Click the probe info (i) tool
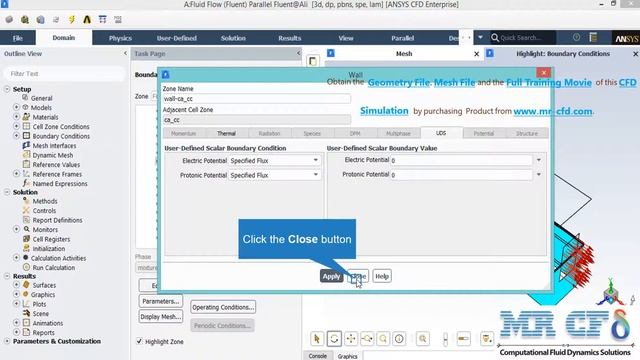The width and height of the screenshot is (640, 360). pyautogui.click(x=399, y=338)
